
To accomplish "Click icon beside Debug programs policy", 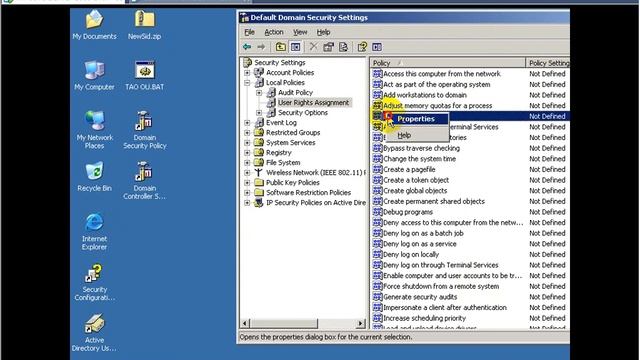I will (x=378, y=212).
